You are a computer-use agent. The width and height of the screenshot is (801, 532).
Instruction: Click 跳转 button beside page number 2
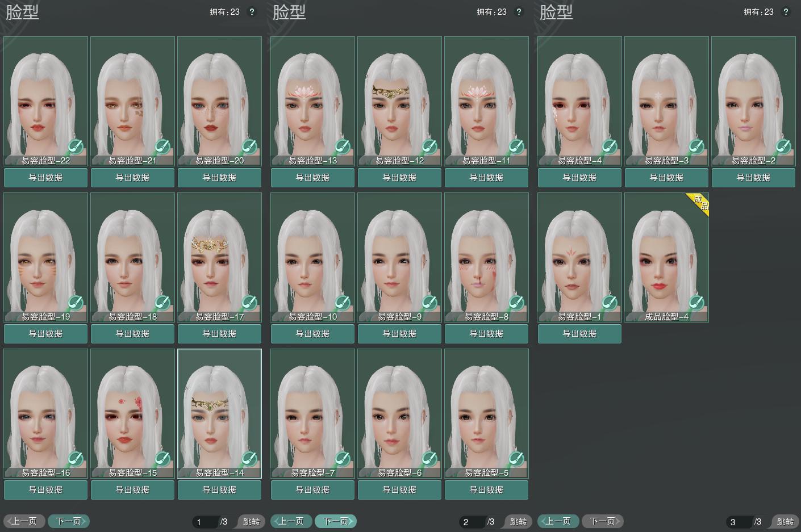(x=518, y=522)
